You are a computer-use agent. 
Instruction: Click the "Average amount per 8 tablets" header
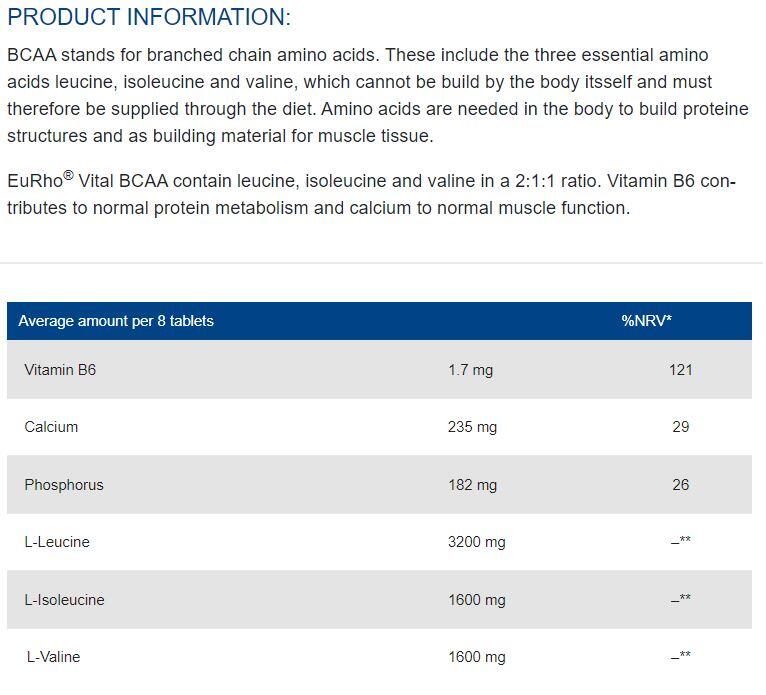pos(116,321)
